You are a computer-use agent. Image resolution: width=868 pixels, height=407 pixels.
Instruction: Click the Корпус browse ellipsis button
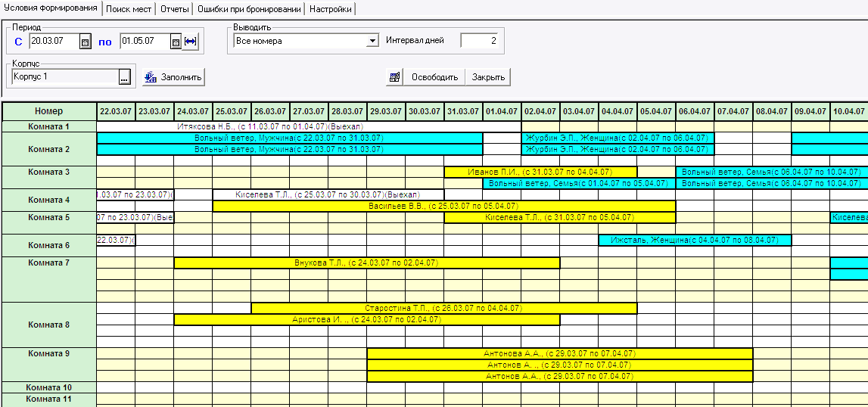pos(125,77)
